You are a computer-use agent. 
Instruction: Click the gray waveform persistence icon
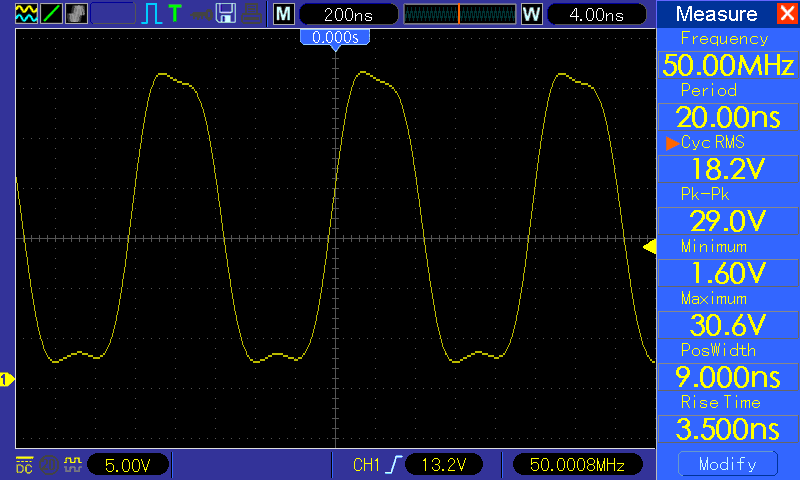(77, 14)
